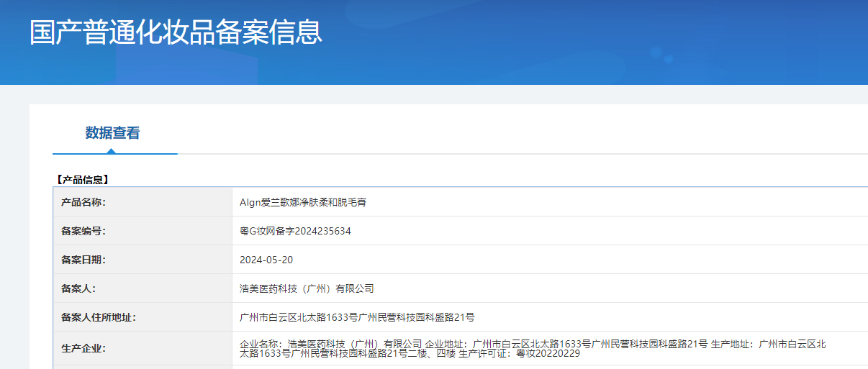Click the 生产企业 row label

83,349
